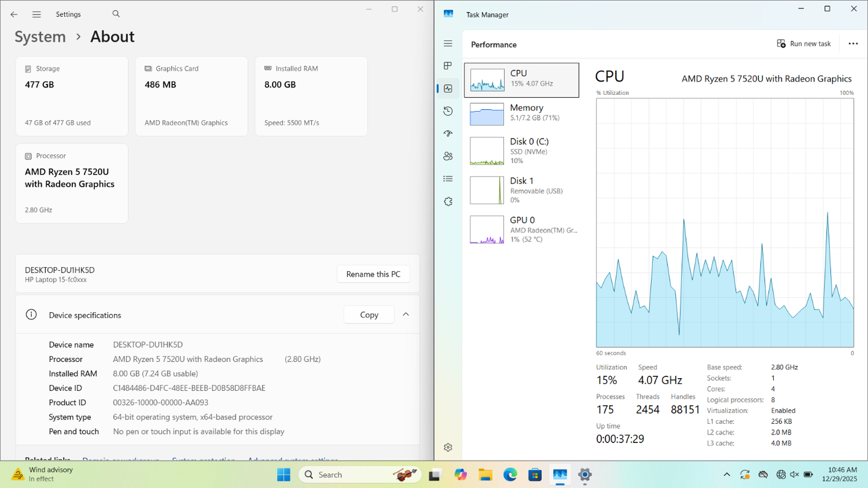Click System in the Settings breadcrumb
This screenshot has height=488, width=868.
pos(40,37)
